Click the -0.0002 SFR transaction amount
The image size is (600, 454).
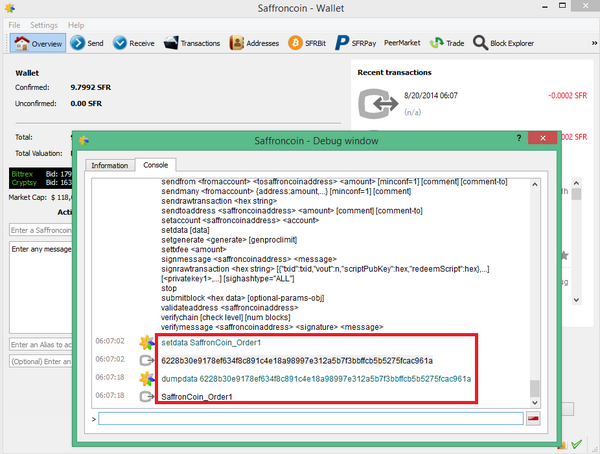click(x=567, y=95)
